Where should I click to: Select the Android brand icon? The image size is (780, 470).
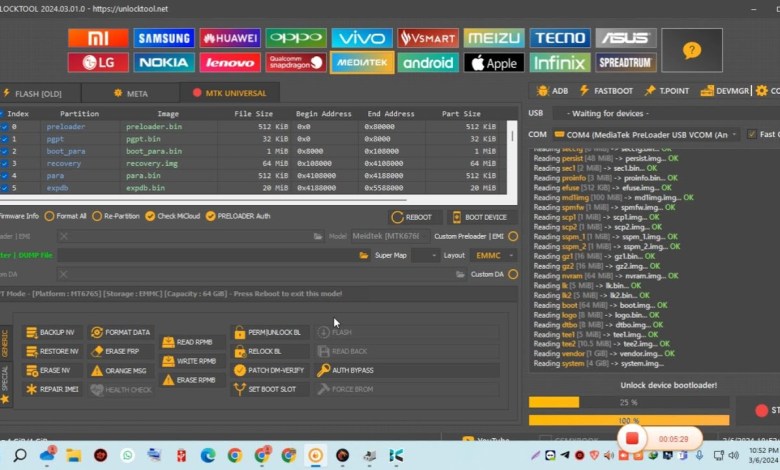[428, 63]
